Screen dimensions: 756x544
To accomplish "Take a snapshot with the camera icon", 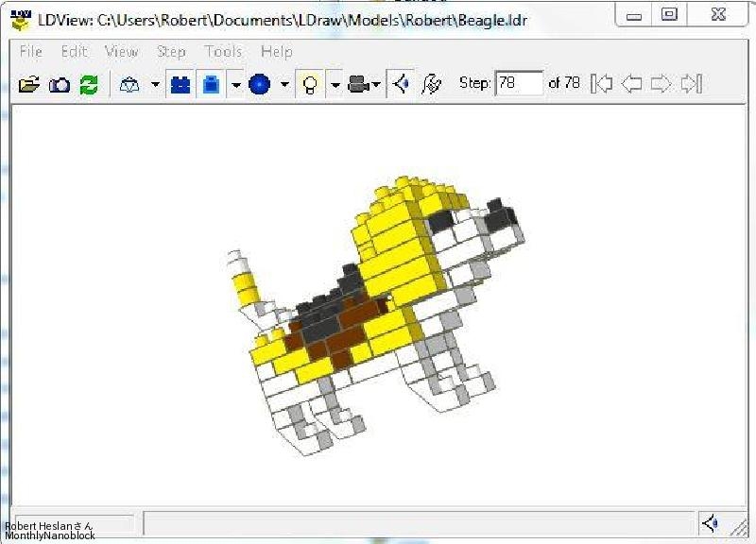I will coord(59,84).
